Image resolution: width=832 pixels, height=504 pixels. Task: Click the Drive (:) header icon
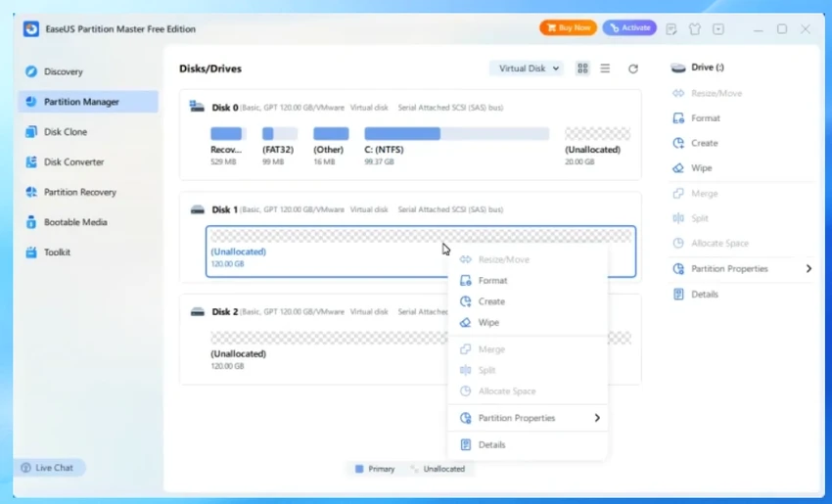click(678, 68)
